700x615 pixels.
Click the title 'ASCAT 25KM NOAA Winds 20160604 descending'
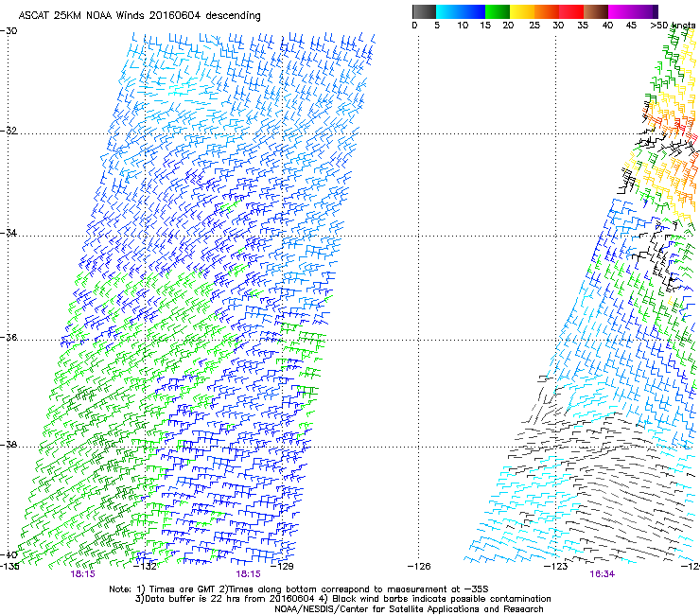(139, 16)
